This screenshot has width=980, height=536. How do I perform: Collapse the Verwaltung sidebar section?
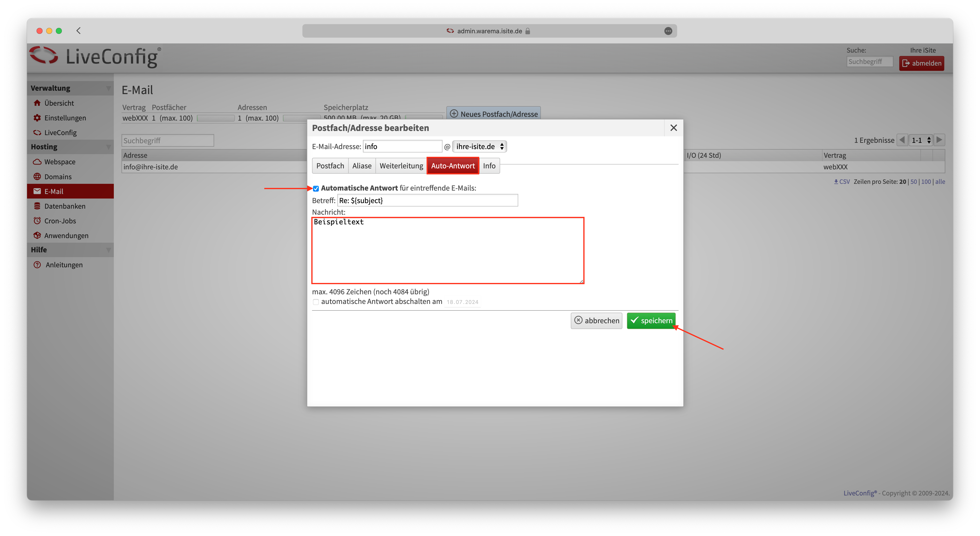[x=109, y=88]
